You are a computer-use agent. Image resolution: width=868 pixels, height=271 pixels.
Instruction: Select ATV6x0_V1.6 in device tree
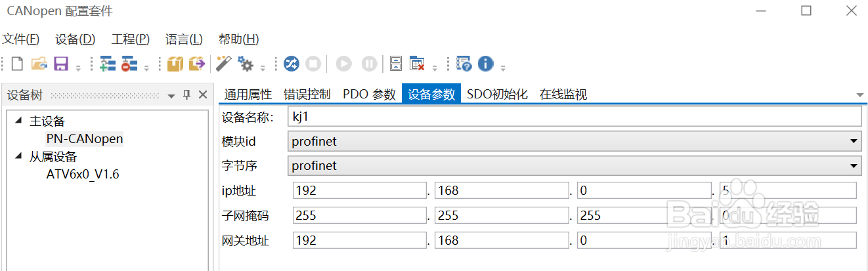(83, 175)
